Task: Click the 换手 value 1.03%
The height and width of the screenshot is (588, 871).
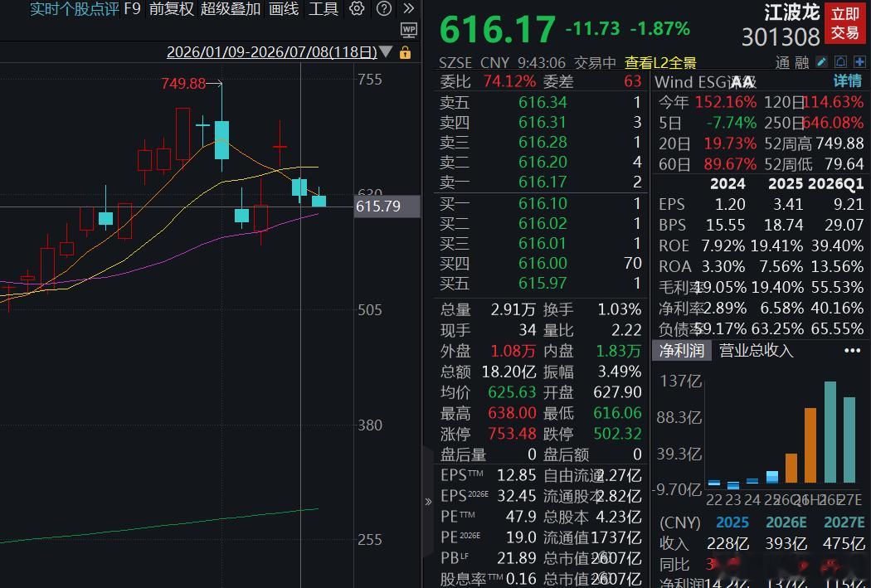Action: (x=620, y=309)
